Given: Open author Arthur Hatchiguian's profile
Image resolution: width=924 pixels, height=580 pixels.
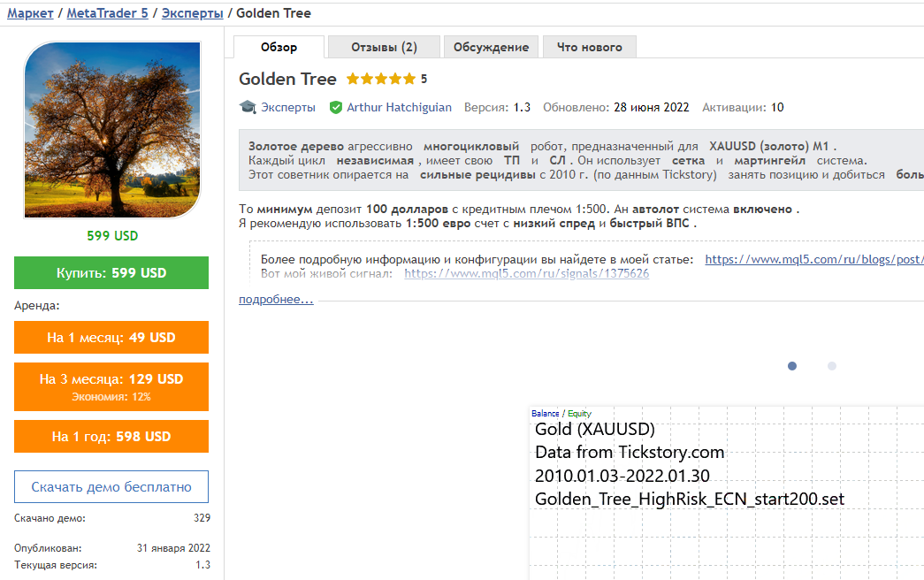Looking at the screenshot, I should [399, 107].
